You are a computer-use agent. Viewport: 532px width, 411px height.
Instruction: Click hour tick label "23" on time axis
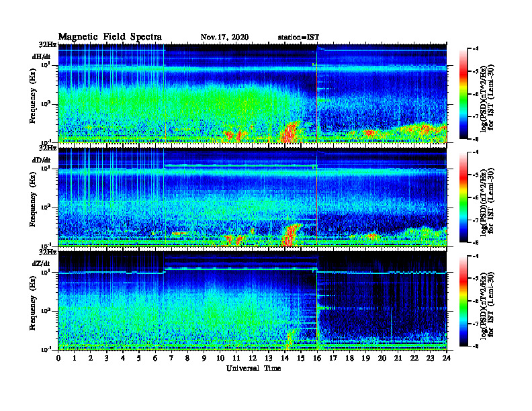(x=430, y=358)
